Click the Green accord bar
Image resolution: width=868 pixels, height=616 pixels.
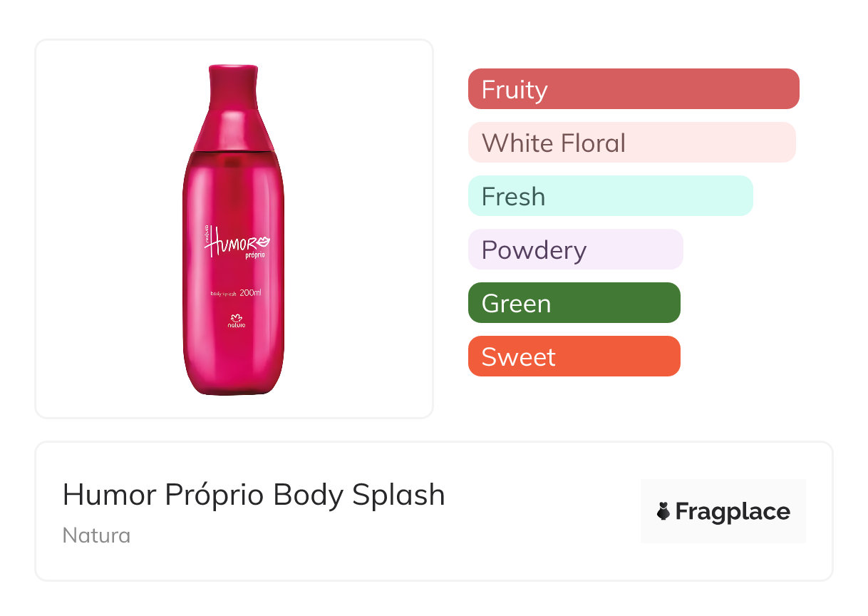point(574,303)
